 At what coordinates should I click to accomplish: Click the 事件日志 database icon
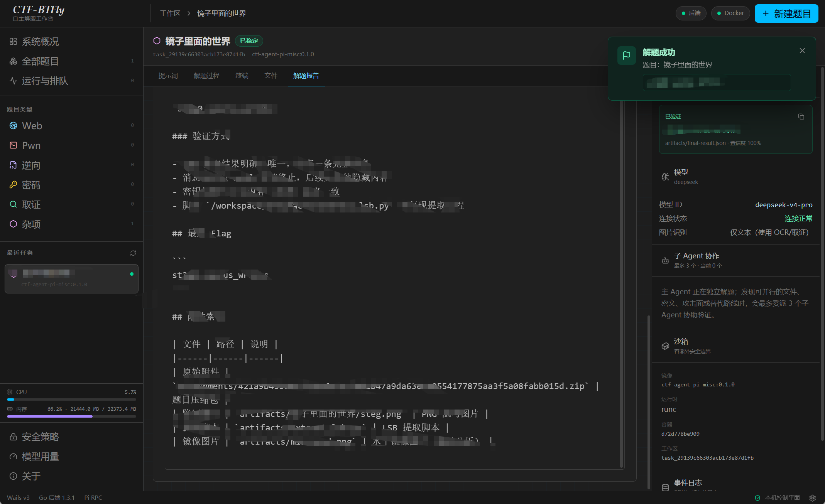point(665,487)
